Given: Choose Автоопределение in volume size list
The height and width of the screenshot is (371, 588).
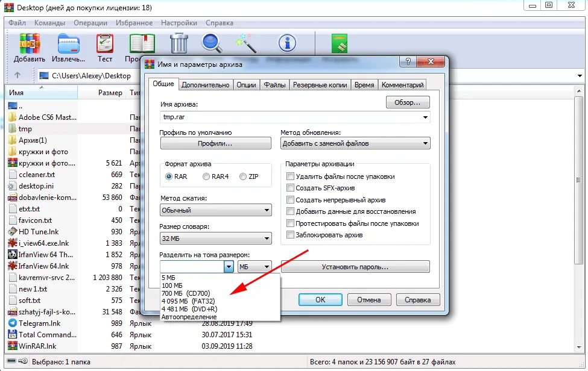Looking at the screenshot, I should tap(189, 317).
